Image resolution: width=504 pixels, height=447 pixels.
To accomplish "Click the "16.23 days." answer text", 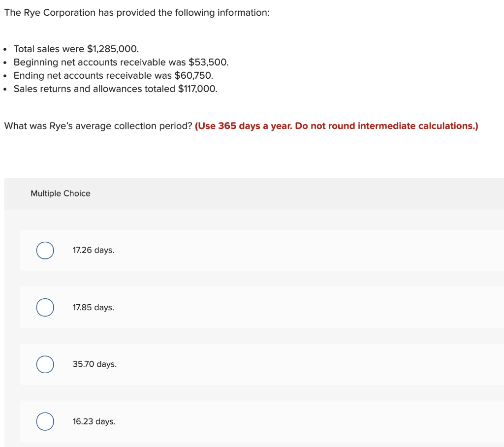I will [94, 421].
